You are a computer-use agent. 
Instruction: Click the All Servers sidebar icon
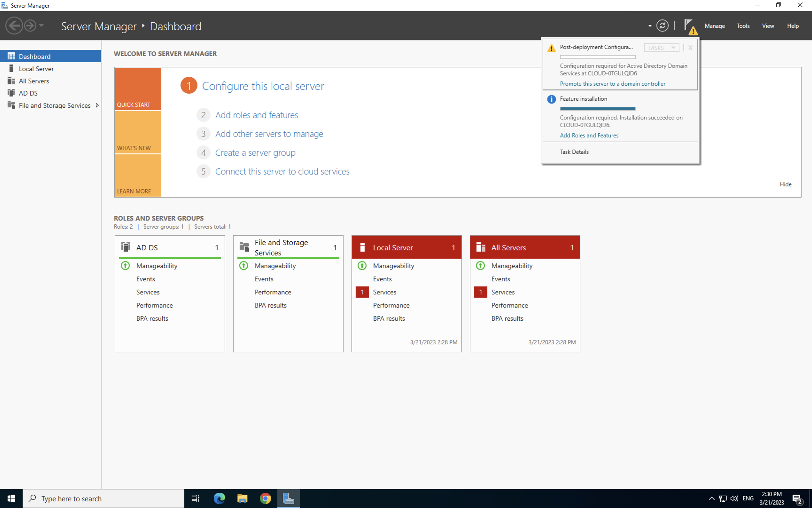point(12,81)
